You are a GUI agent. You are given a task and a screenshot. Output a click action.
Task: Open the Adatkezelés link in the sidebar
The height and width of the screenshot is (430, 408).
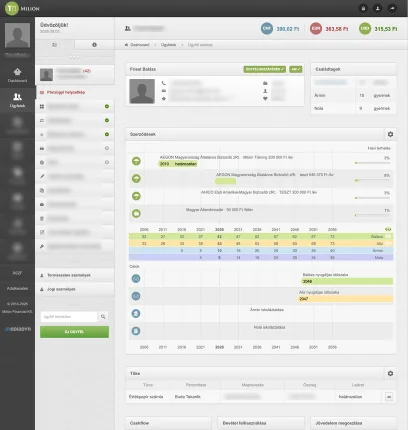tap(17, 288)
